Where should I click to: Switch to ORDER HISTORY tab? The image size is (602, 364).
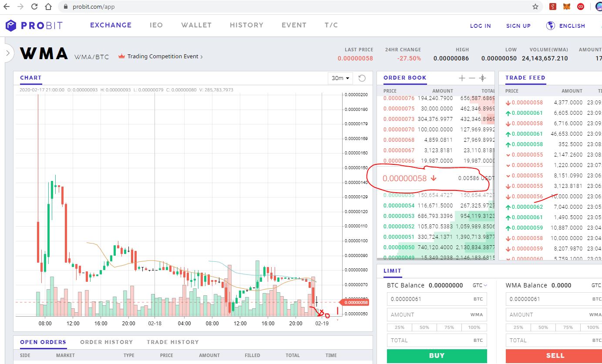click(x=106, y=342)
